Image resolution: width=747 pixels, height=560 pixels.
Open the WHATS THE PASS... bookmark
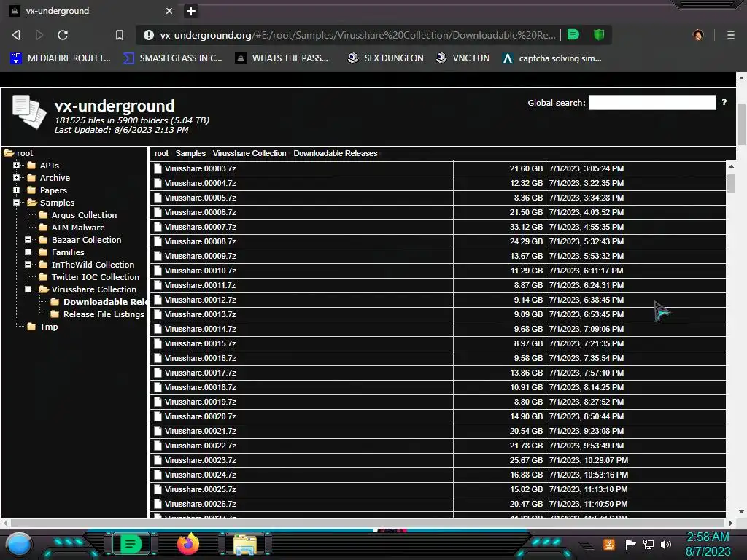point(282,58)
